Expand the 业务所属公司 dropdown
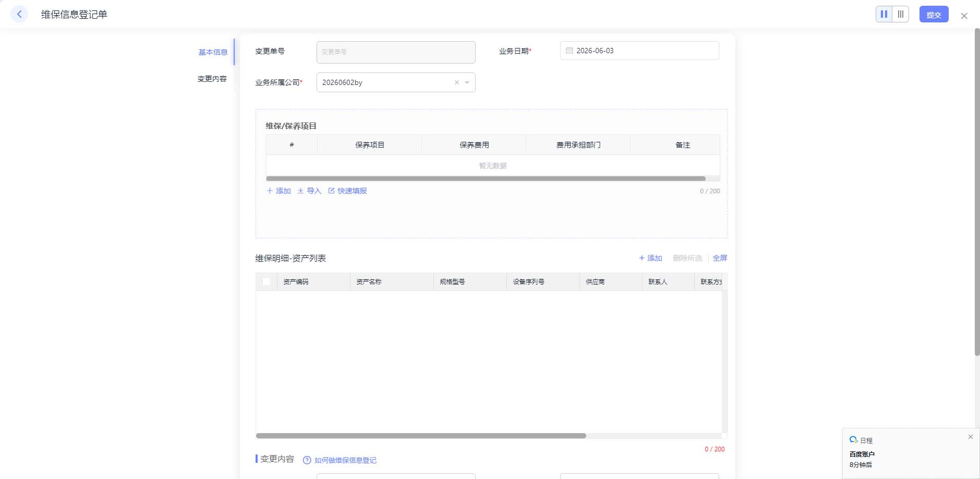Image resolution: width=980 pixels, height=479 pixels. tap(467, 82)
